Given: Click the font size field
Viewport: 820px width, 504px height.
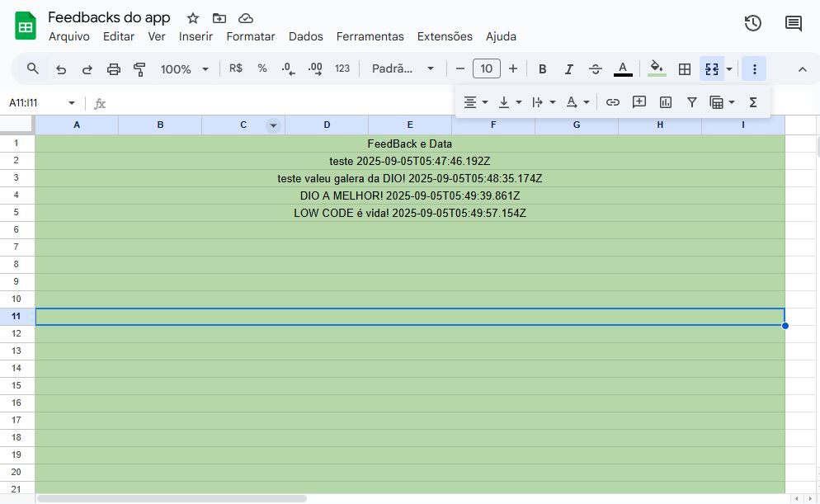Looking at the screenshot, I should (x=487, y=68).
